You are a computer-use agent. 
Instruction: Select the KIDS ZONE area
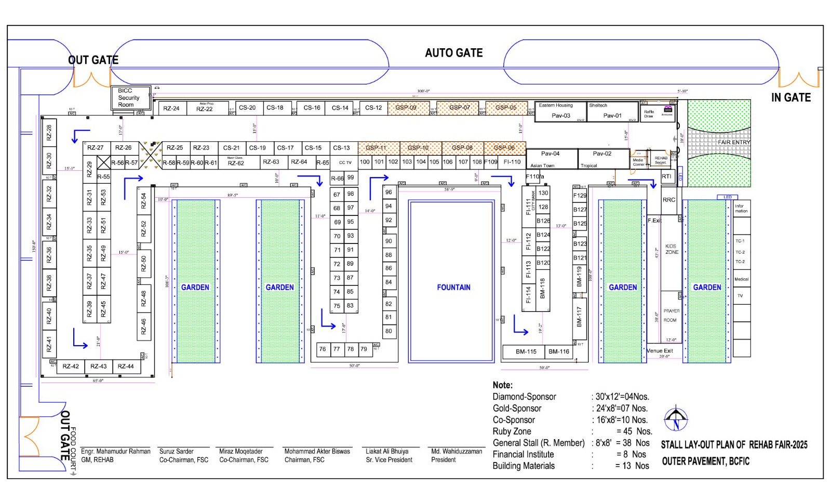[x=671, y=249]
